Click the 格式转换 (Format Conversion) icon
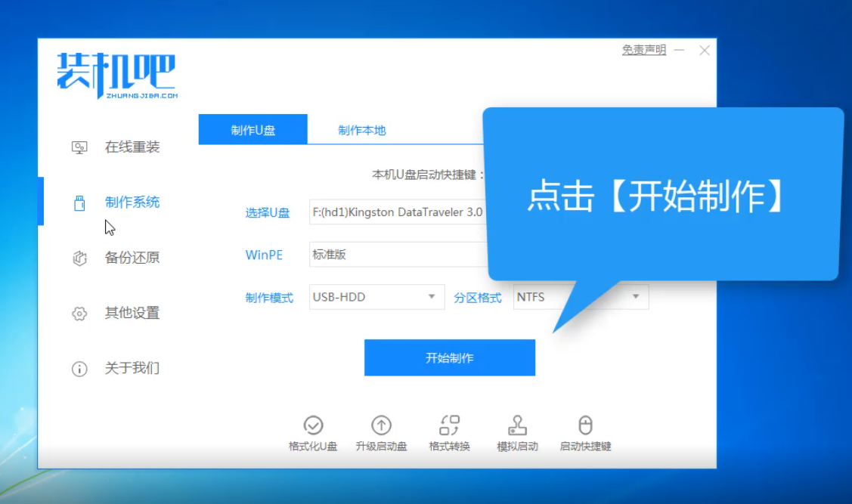Image resolution: width=852 pixels, height=504 pixels. pyautogui.click(x=449, y=432)
